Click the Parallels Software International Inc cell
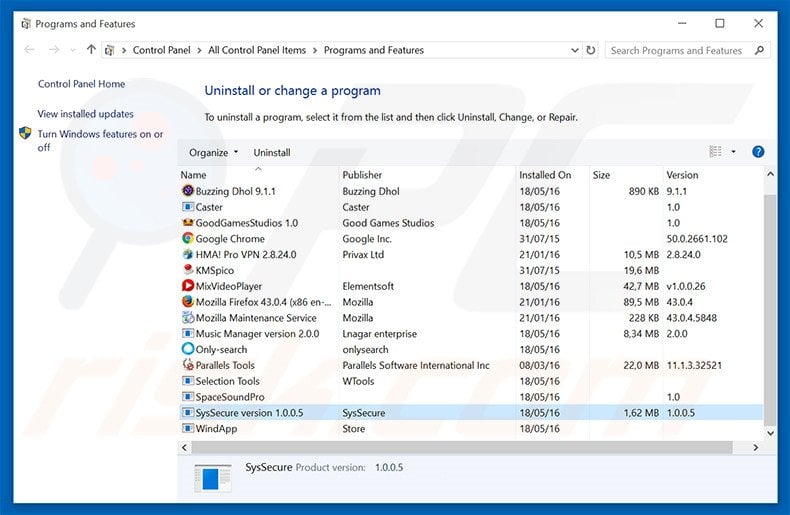This screenshot has height=515, width=790. pos(416,365)
